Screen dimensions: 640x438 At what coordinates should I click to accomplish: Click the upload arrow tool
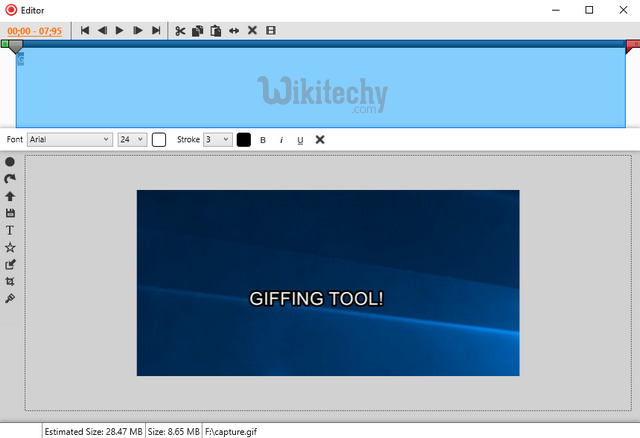(10, 196)
